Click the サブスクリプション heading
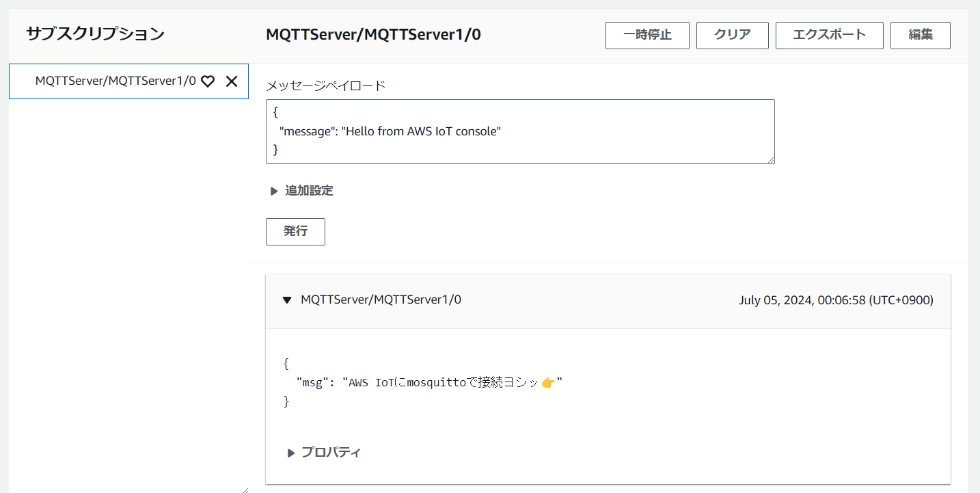This screenshot has height=493, width=980. (x=96, y=34)
